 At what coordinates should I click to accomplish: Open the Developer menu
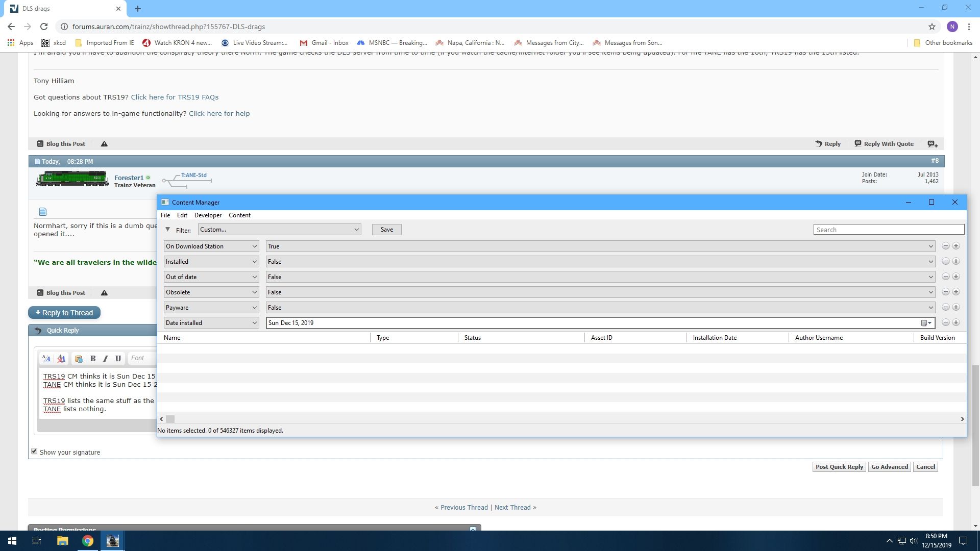tap(208, 215)
